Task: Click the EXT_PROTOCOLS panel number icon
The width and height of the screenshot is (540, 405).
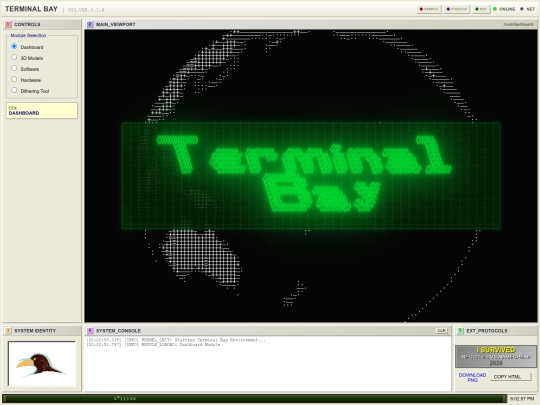Action: point(460,331)
